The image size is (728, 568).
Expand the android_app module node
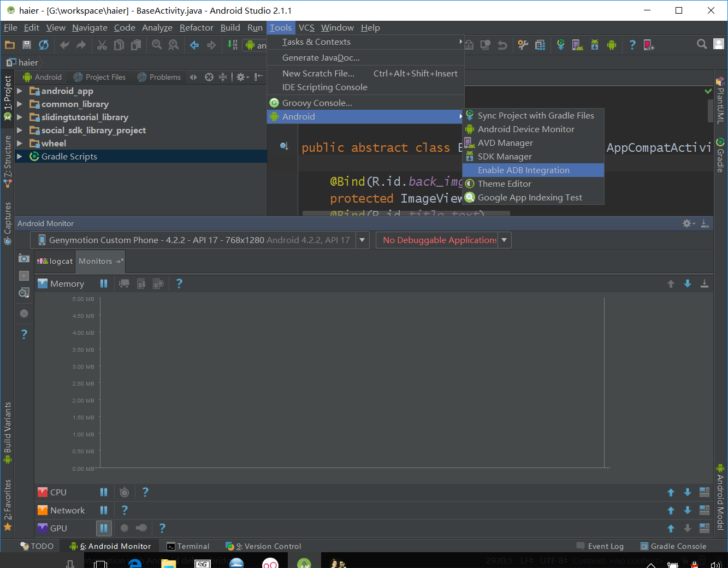point(20,91)
